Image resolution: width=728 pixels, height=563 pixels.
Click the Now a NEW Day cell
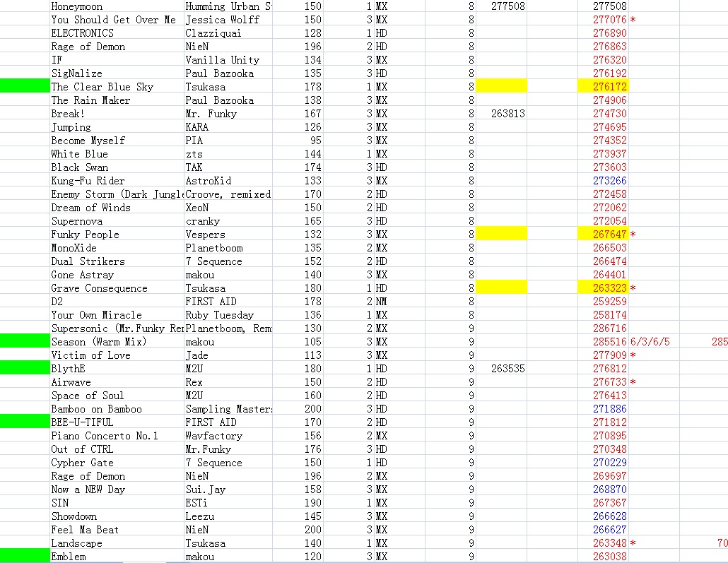pyautogui.click(x=117, y=490)
